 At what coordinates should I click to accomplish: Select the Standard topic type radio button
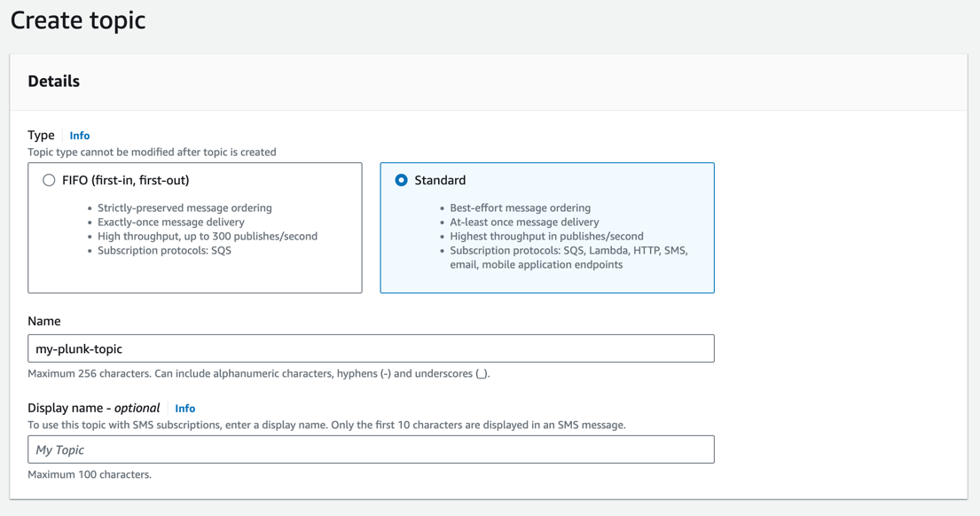(401, 180)
